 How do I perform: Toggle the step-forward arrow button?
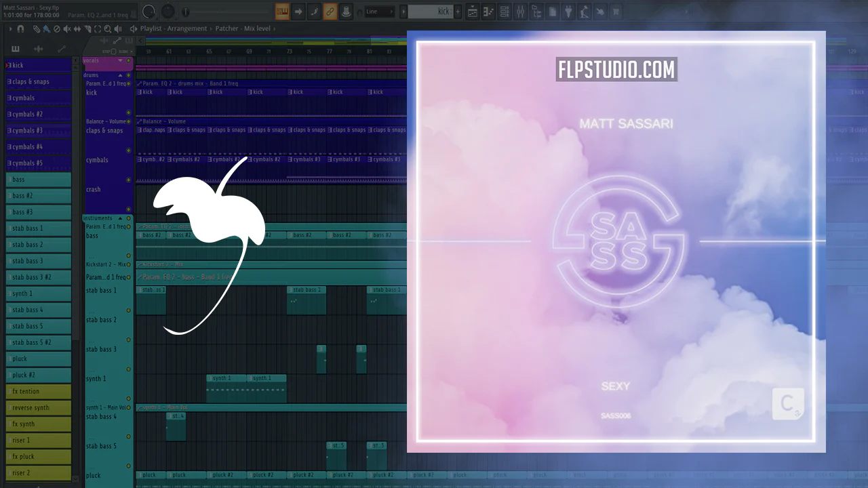(298, 12)
